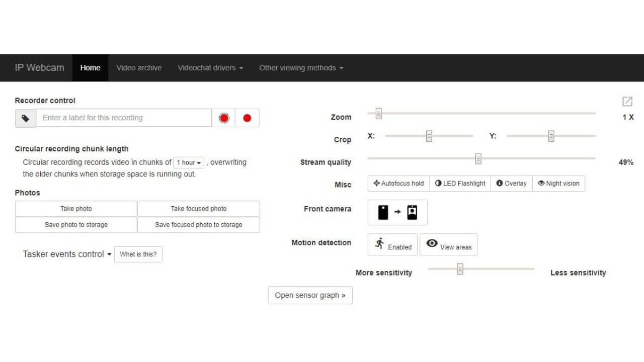Expand Tasker events control dropdown

tap(67, 254)
